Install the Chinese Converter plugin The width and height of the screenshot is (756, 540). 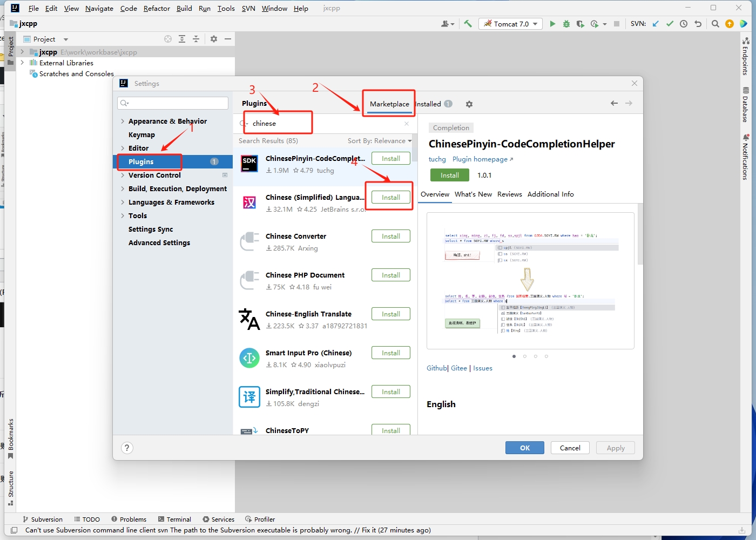(391, 237)
